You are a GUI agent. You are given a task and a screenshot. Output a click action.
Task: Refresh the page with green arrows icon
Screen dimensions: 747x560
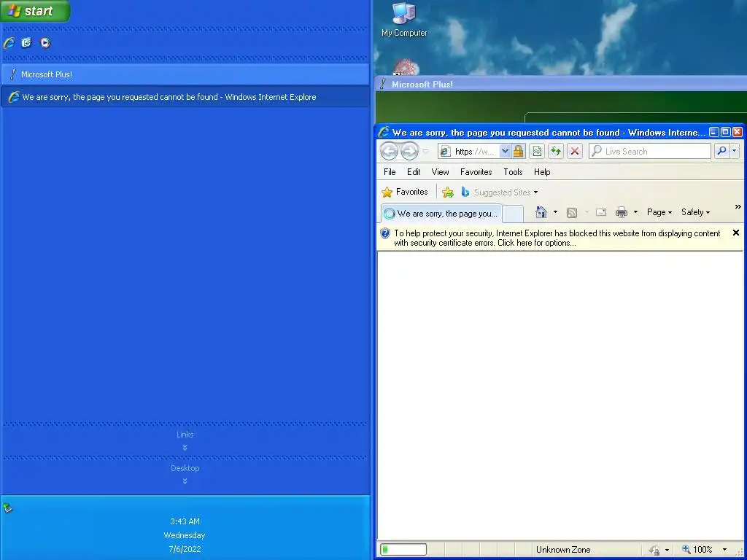tap(556, 152)
